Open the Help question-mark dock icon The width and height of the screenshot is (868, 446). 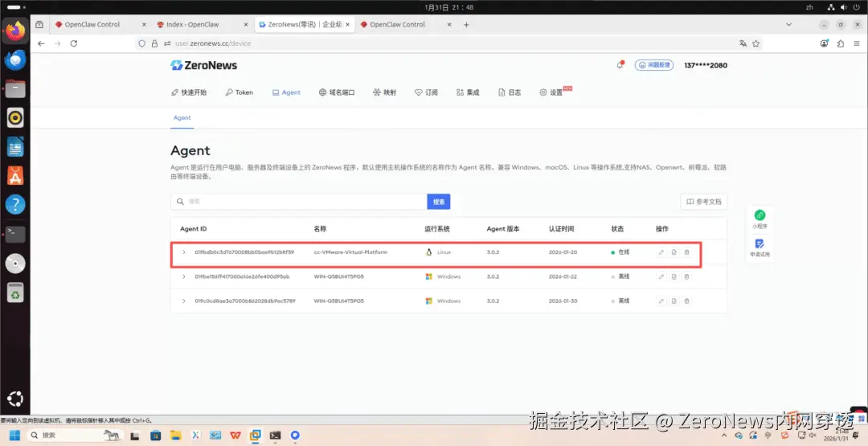coord(15,205)
